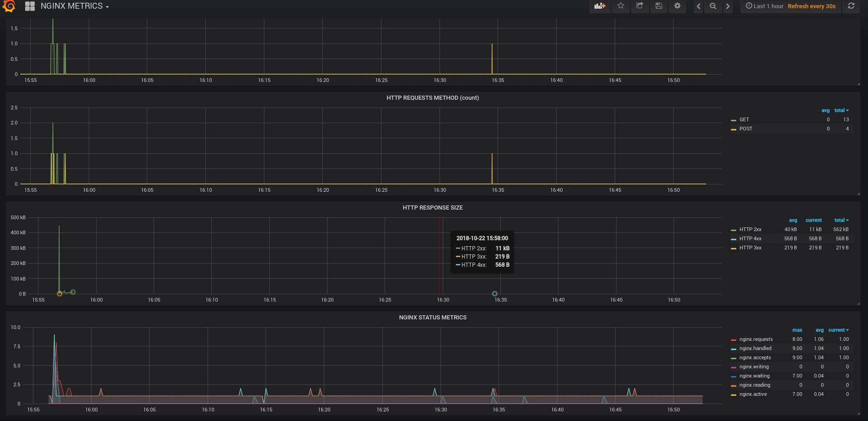Toggle the HTTP 3xx series
This screenshot has height=421, width=868.
750,248
